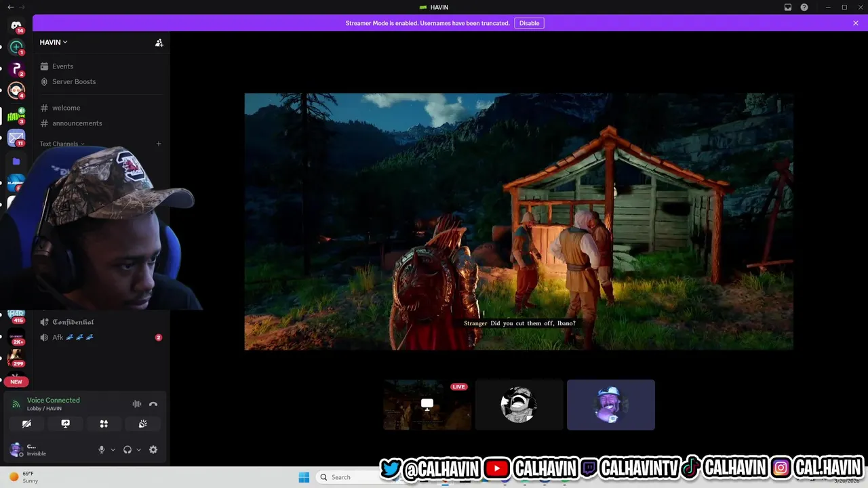
Task: Open the Windows Start menu
Action: pos(304,477)
